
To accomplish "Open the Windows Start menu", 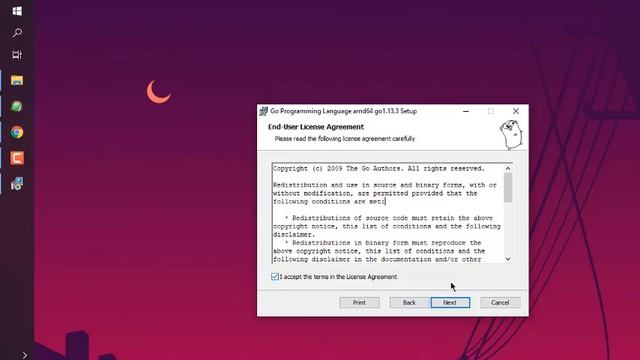I will click(17, 11).
